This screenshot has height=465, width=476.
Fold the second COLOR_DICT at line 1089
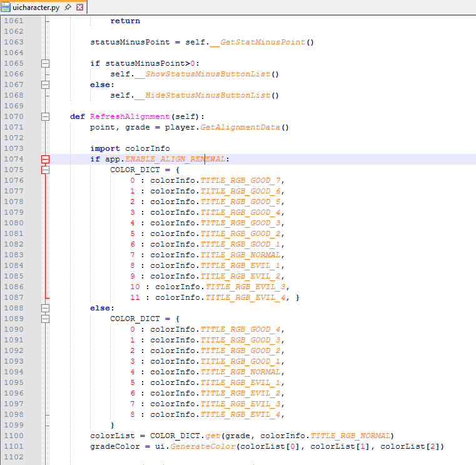coord(45,319)
